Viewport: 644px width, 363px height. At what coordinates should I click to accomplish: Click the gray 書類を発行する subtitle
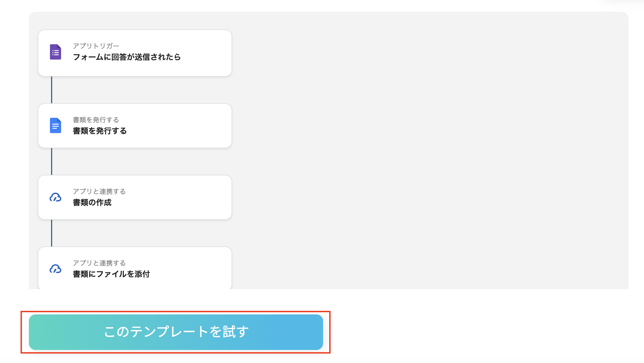(95, 120)
